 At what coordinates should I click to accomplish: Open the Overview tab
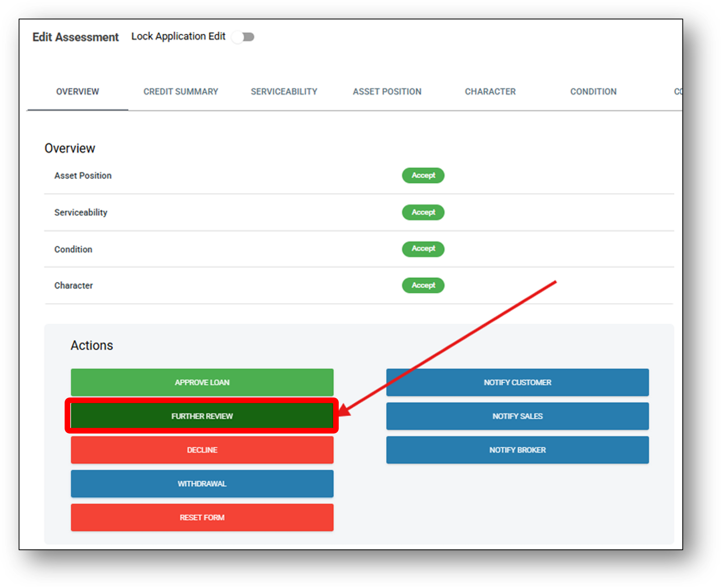[78, 91]
